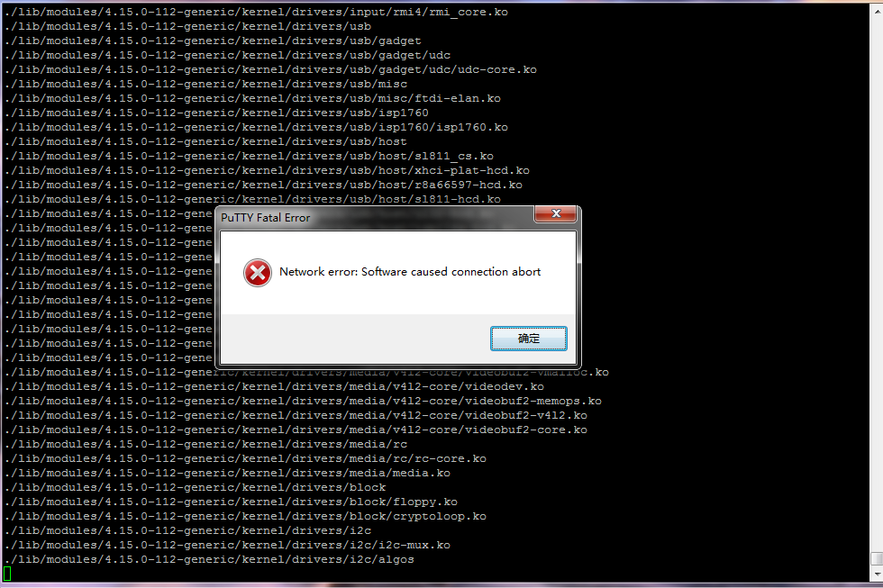883x588 pixels.
Task: Click the rc-core.ko path line
Action: [x=245, y=458]
